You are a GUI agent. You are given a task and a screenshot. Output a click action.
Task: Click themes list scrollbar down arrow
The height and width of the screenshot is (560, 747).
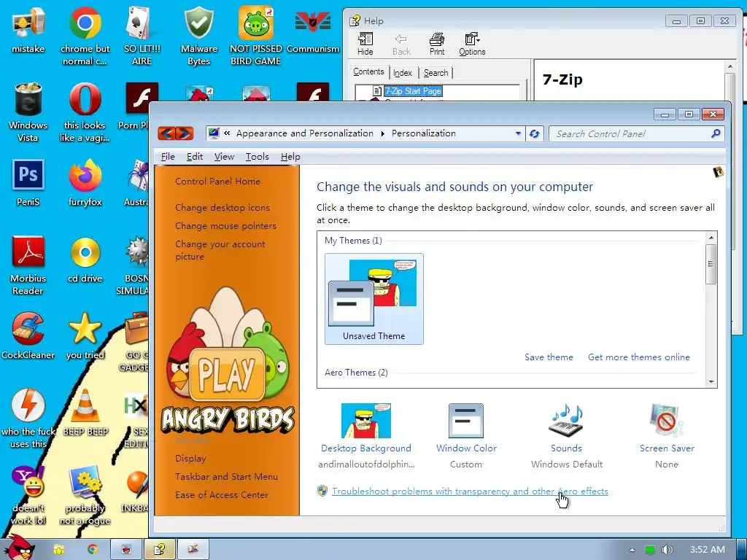coord(711,382)
